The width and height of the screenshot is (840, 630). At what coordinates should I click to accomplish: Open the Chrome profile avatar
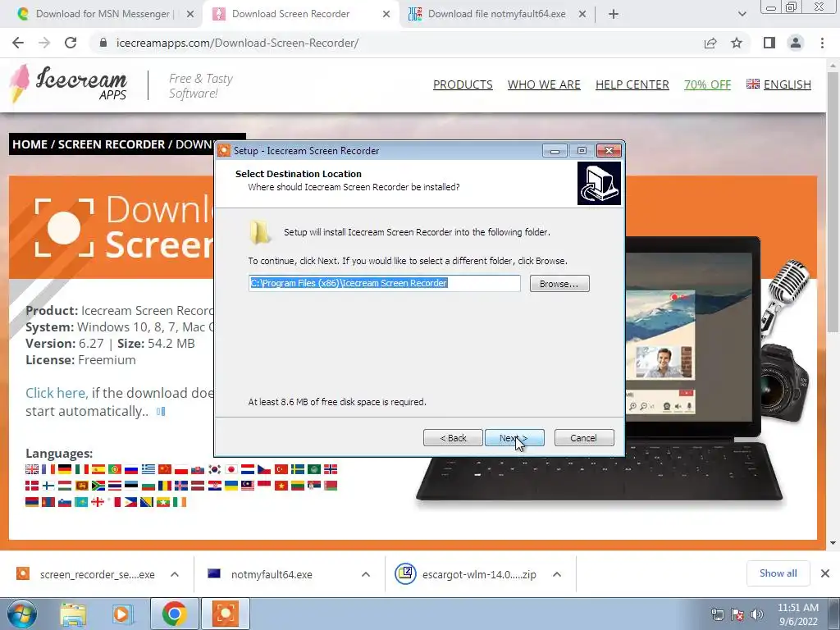pyautogui.click(x=796, y=43)
